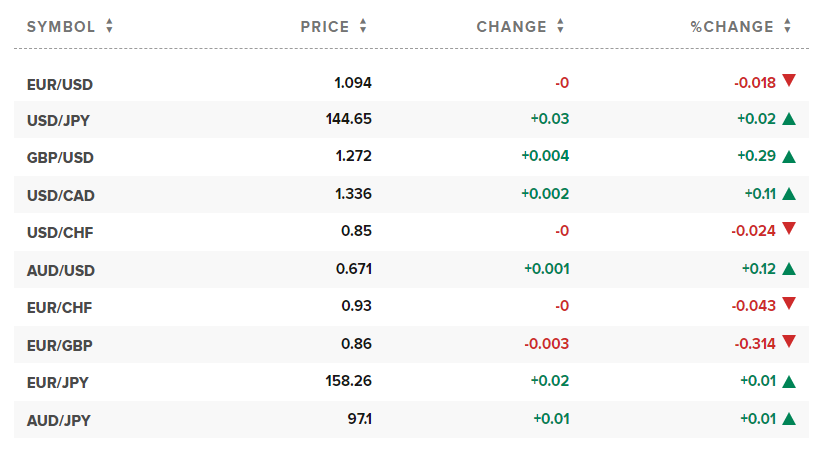
Task: Sort by the CHANGE column arrows
Action: 561,26
